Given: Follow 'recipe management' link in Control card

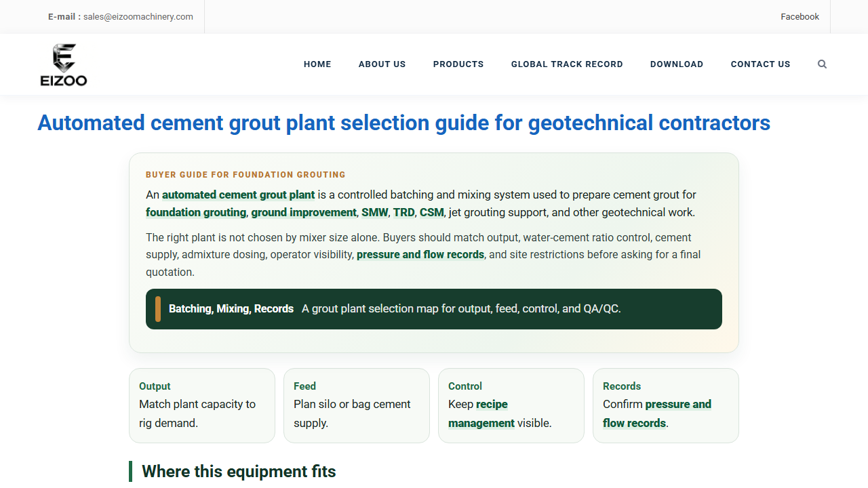Looking at the screenshot, I should pyautogui.click(x=481, y=413).
